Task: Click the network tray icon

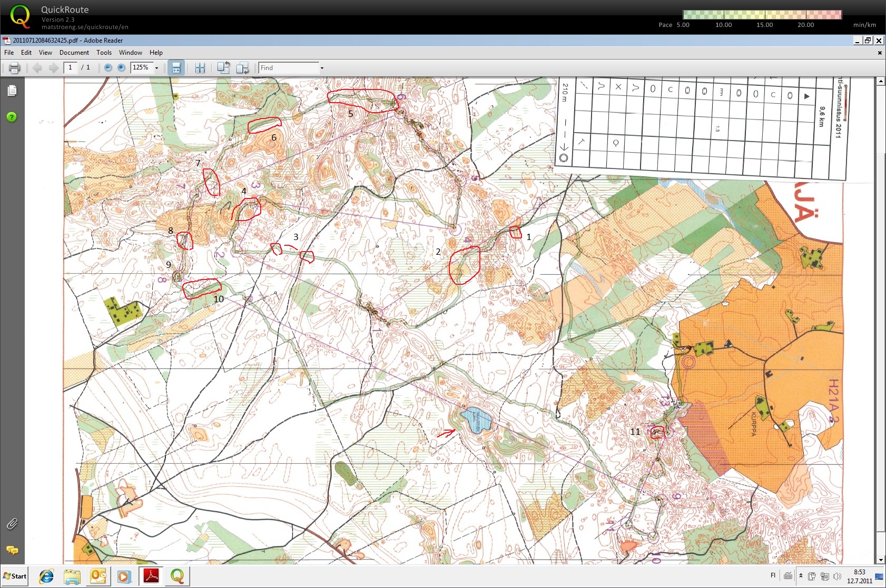Action: (824, 576)
